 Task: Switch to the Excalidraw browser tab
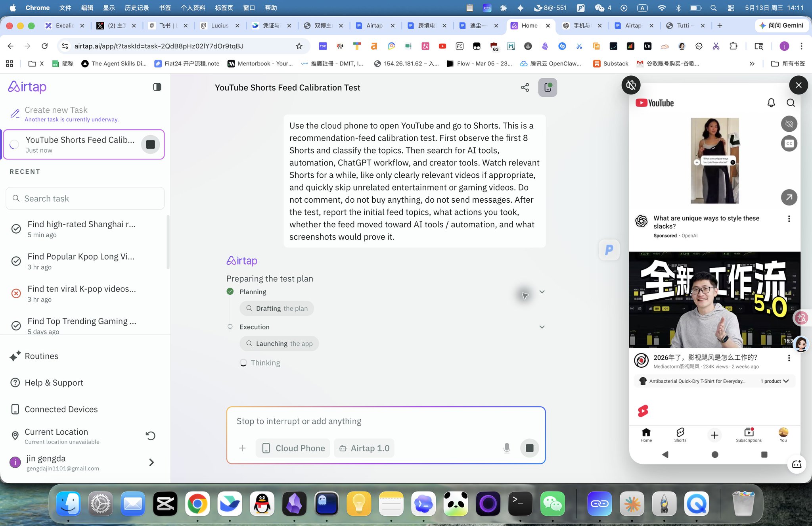tap(65, 26)
